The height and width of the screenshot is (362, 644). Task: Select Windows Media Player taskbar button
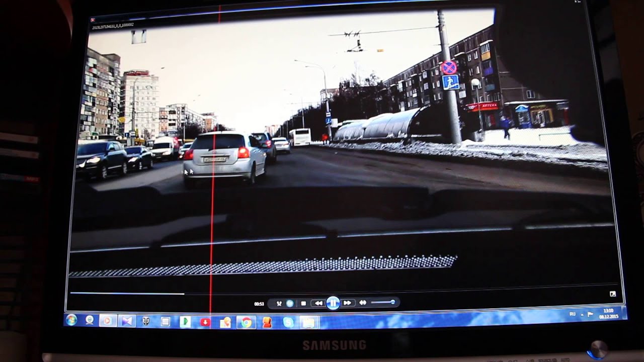coord(107,320)
